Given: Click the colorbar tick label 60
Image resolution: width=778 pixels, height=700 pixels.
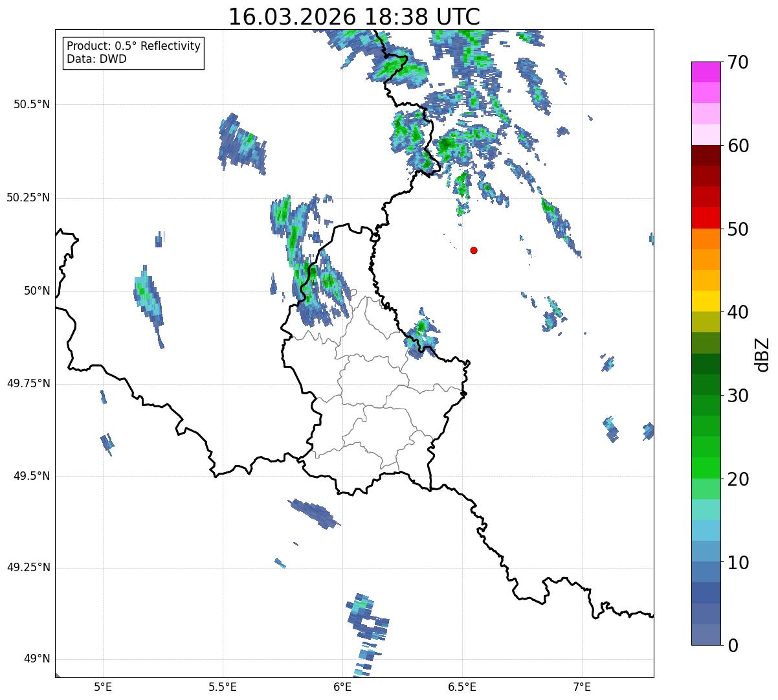Looking at the screenshot, I should (737, 146).
